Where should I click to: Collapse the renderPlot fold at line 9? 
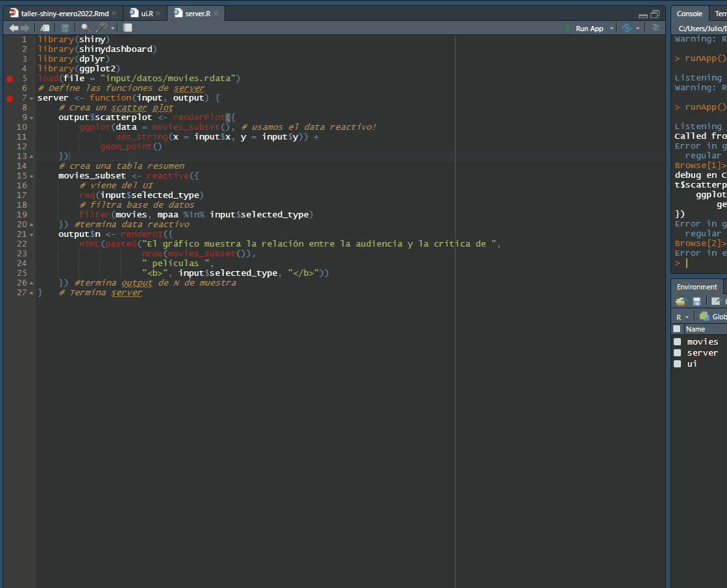[32, 117]
